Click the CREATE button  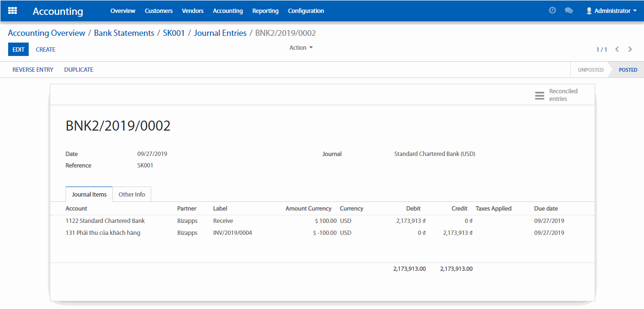(45, 49)
